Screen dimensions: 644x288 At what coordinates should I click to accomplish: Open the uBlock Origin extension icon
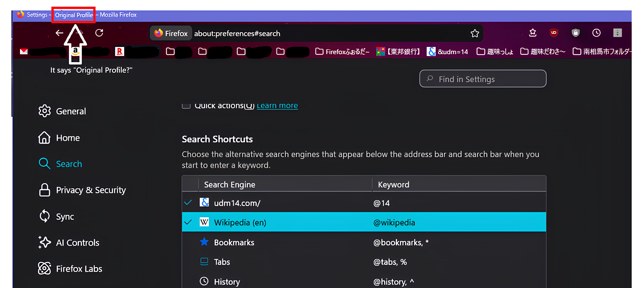click(x=554, y=33)
